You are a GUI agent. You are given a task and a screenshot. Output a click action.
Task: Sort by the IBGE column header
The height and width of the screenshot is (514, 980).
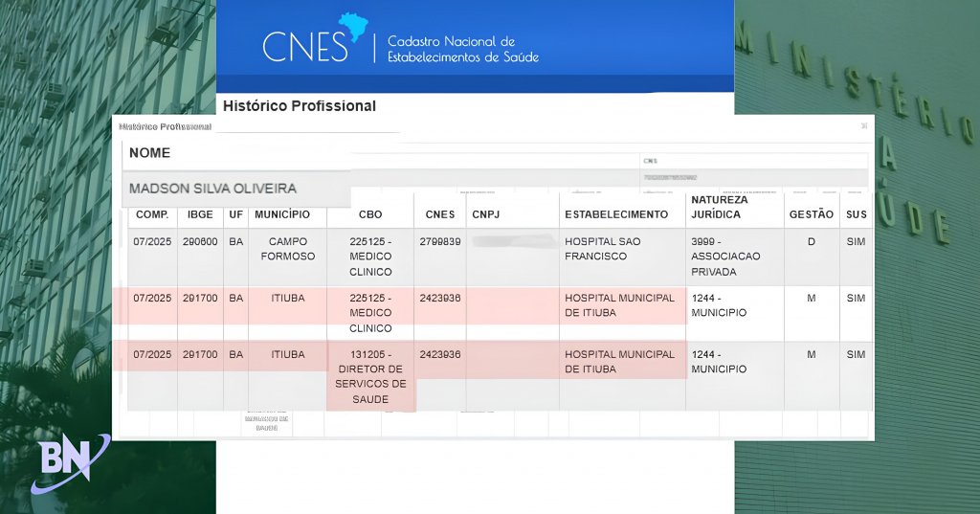tap(200, 214)
